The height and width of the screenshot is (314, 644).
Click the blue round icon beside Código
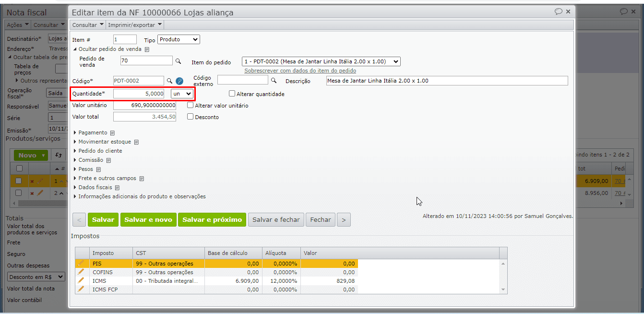coord(179,81)
